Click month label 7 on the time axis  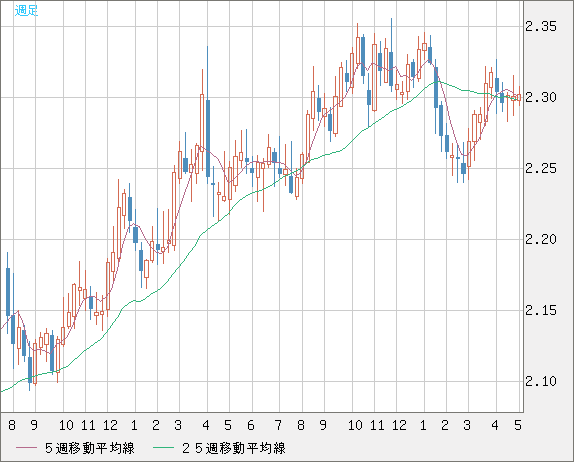[278, 425]
